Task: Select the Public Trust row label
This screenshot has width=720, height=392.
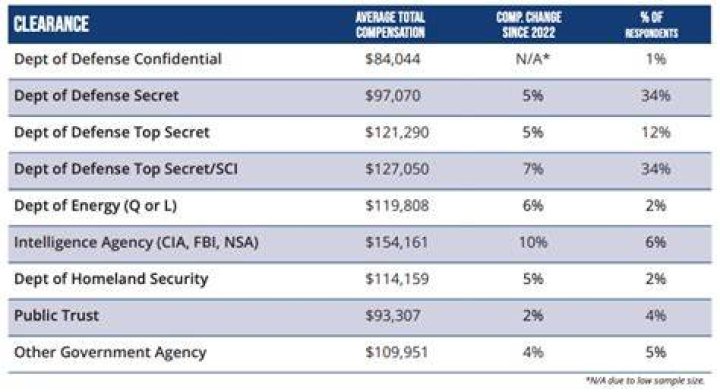Action: 56,316
